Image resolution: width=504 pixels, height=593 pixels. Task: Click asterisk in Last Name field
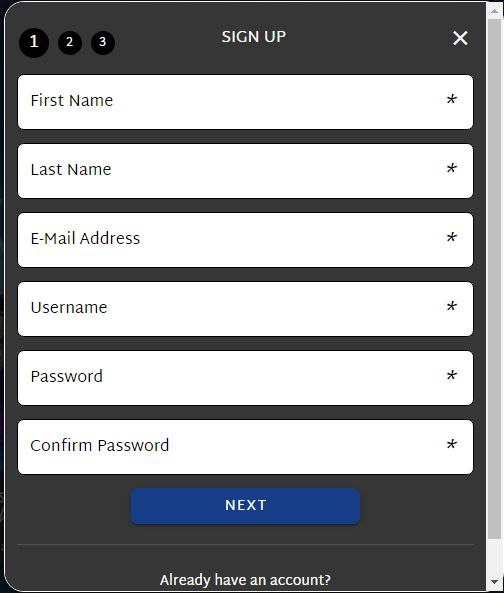coord(451,169)
